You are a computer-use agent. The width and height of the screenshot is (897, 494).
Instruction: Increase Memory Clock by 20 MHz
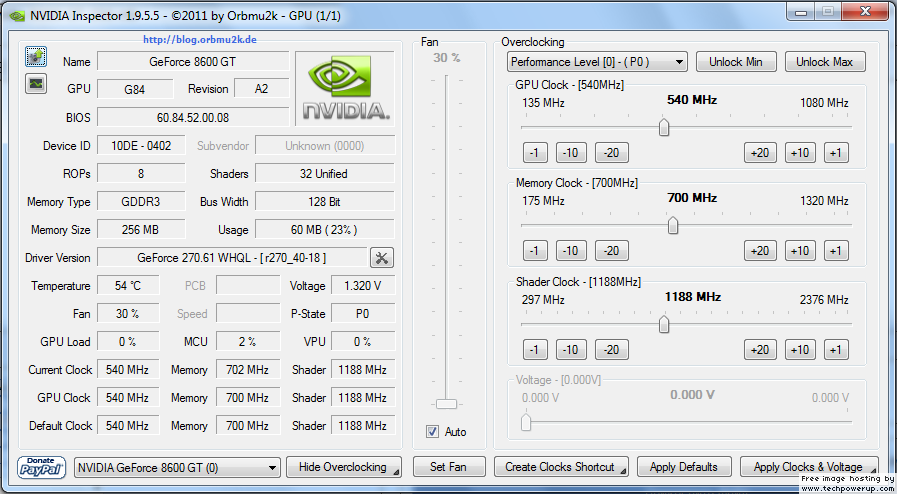point(760,250)
